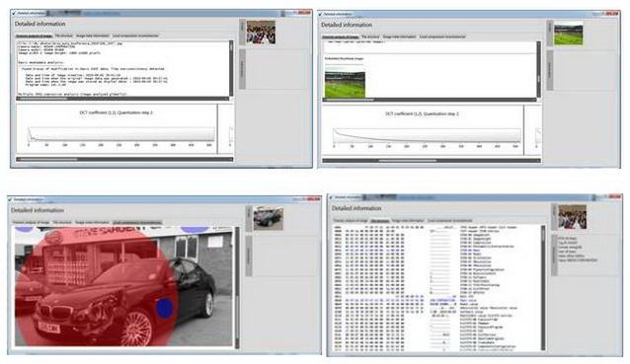This screenshot has width=630, height=364.
Task: Click blue marker dot on car image
Action: (164, 308)
